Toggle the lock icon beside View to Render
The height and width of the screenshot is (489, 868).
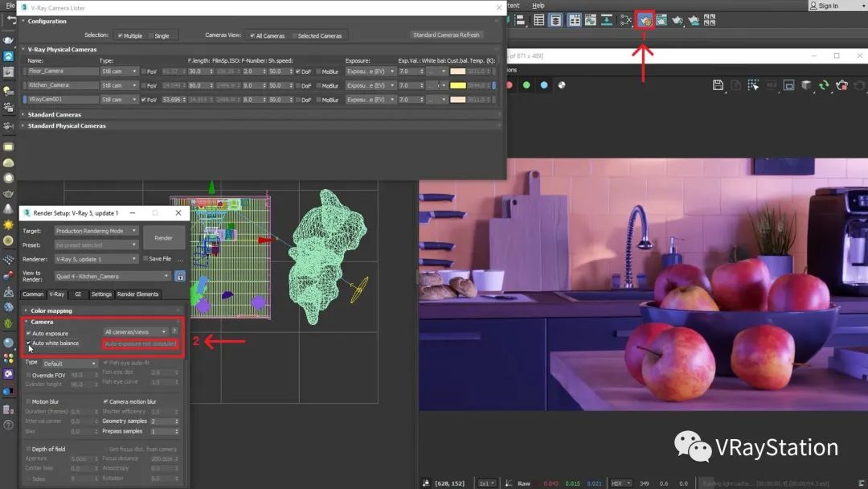coord(180,276)
